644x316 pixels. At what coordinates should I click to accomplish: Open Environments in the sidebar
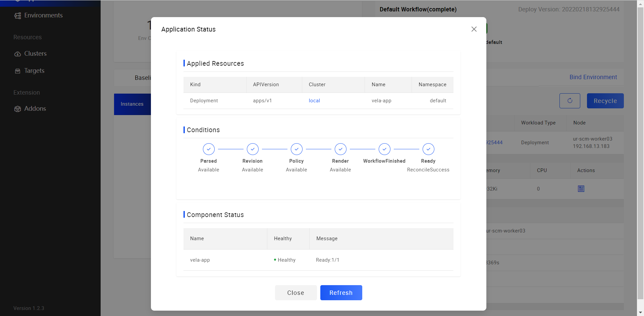43,15
